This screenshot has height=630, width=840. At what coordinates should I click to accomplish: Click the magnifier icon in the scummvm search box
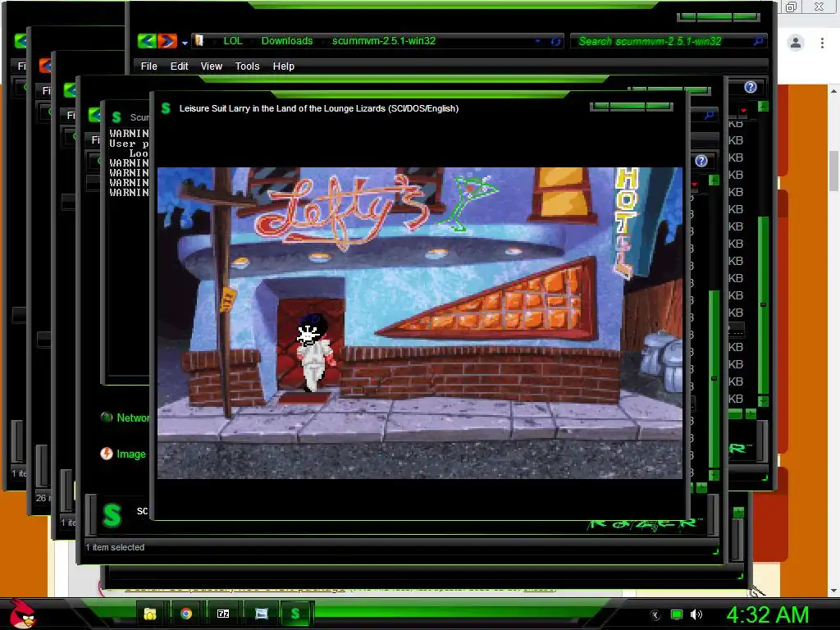pos(758,41)
